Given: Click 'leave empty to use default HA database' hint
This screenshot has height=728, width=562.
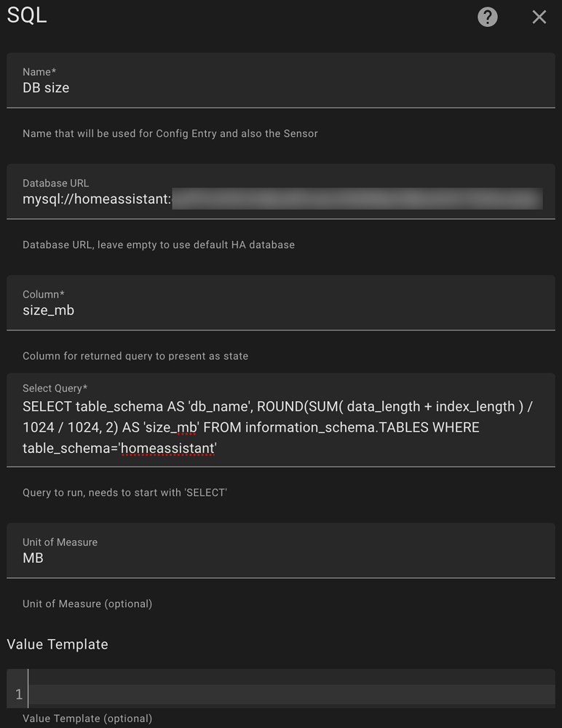Looking at the screenshot, I should pyautogui.click(x=196, y=245).
